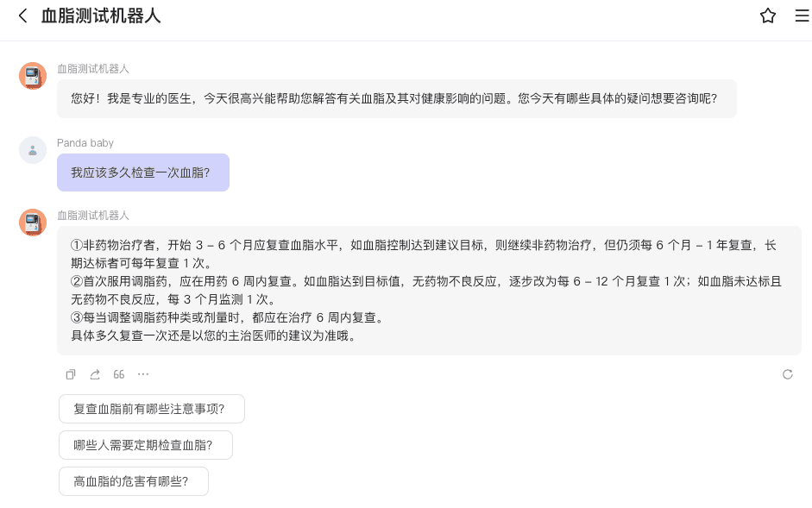The height and width of the screenshot is (508, 812).
Task: Share the bot's reply
Action: pyautogui.click(x=95, y=374)
